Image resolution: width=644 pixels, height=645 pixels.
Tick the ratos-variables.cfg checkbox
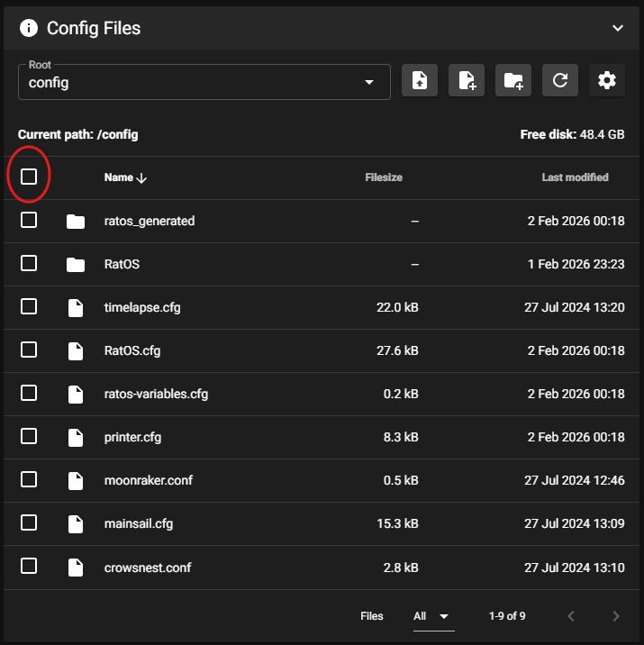pyautogui.click(x=29, y=394)
